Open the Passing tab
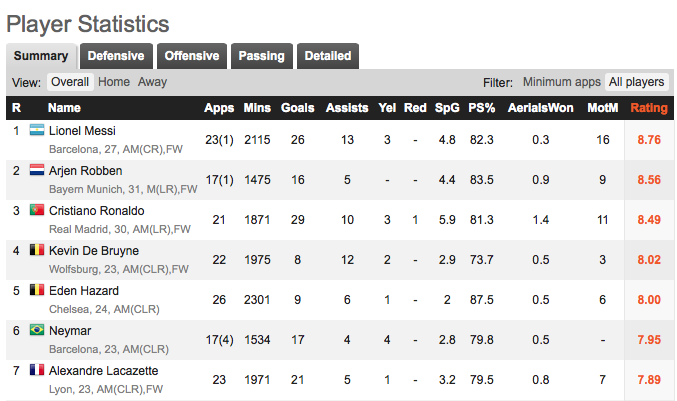This screenshot has height=401, width=677. pos(261,56)
